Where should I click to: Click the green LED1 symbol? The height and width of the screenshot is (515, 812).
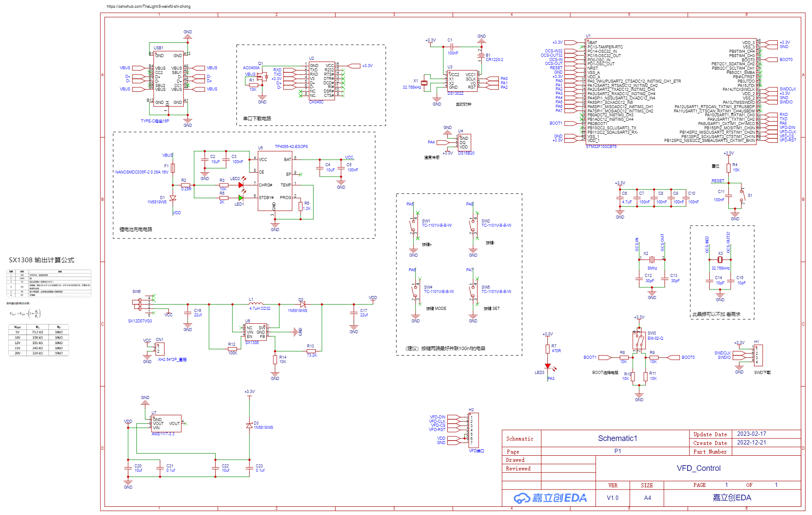(x=241, y=198)
